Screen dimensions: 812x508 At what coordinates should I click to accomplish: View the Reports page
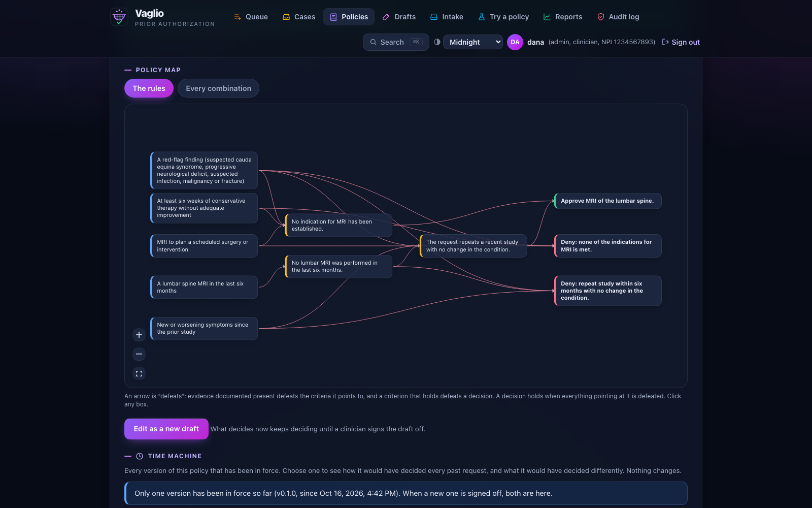[563, 17]
